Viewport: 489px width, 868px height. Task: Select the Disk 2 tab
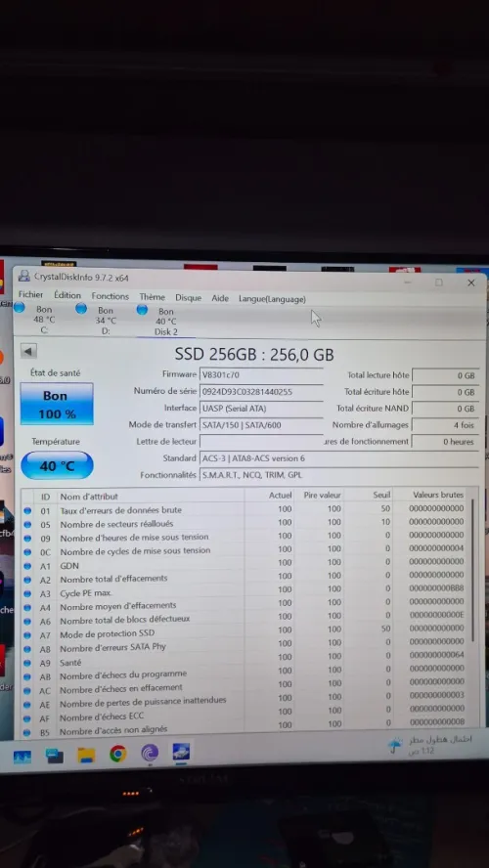164,321
